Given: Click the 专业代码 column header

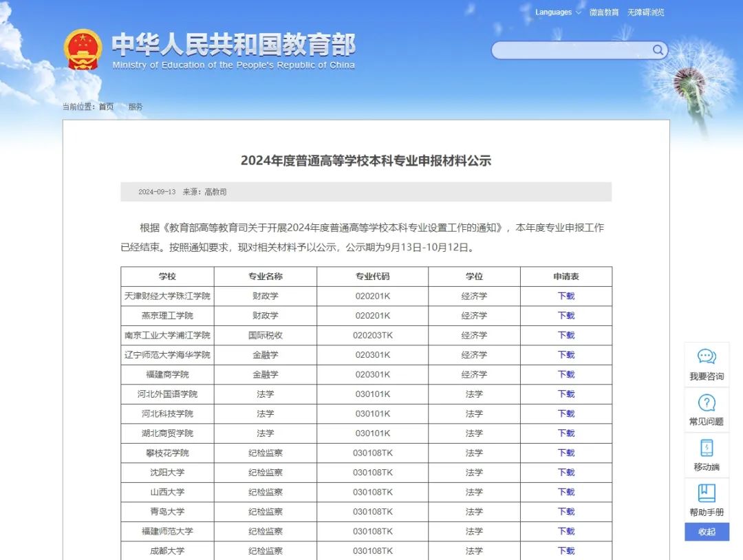Looking at the screenshot, I should (372, 277).
